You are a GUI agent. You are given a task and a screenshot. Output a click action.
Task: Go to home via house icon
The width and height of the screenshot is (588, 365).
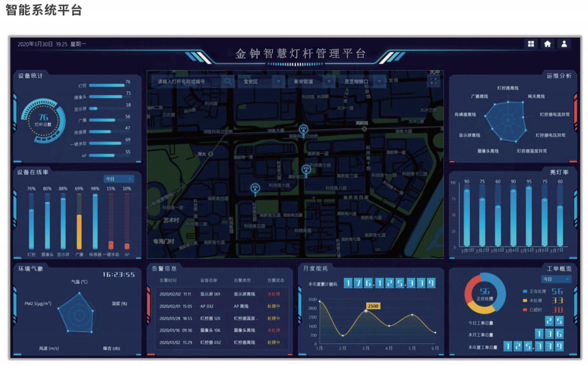click(548, 44)
